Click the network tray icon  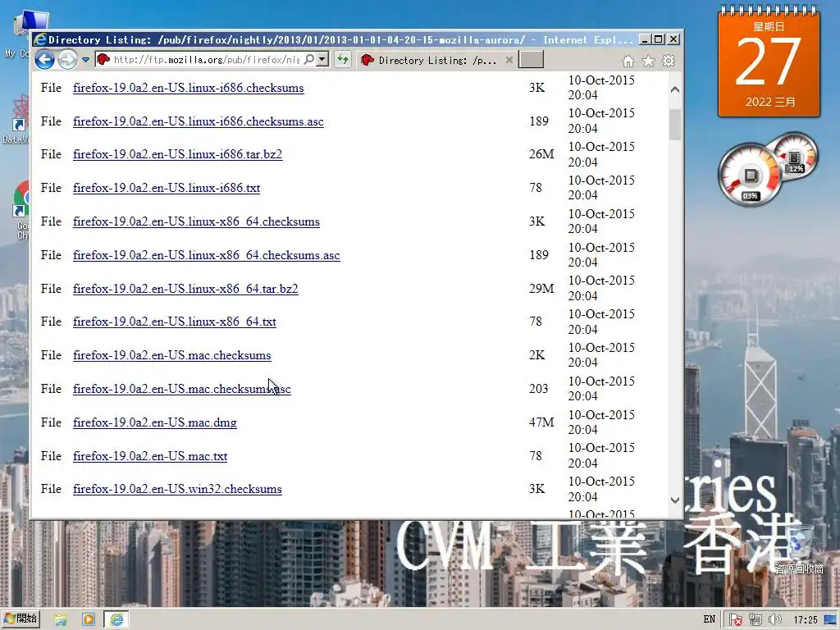pyautogui.click(x=756, y=620)
